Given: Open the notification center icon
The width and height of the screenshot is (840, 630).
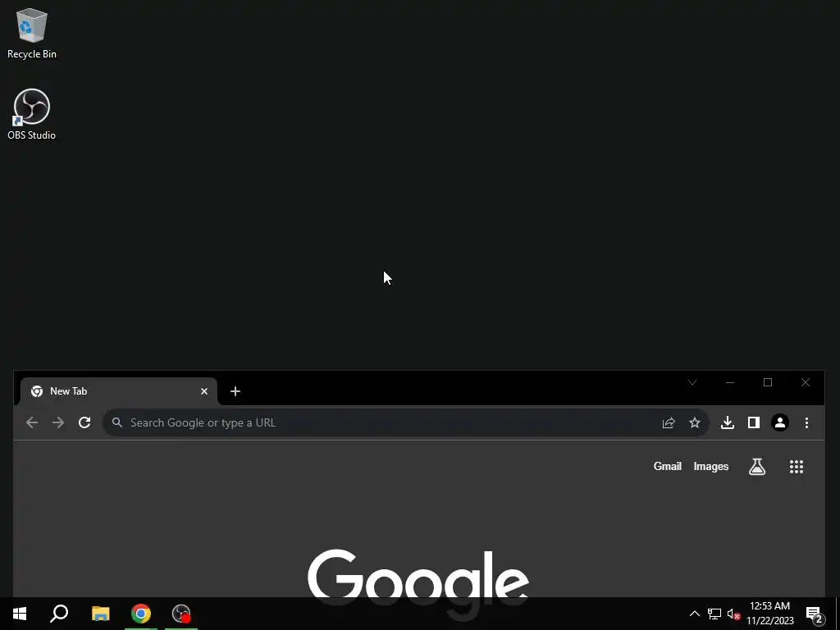Looking at the screenshot, I should [x=814, y=614].
